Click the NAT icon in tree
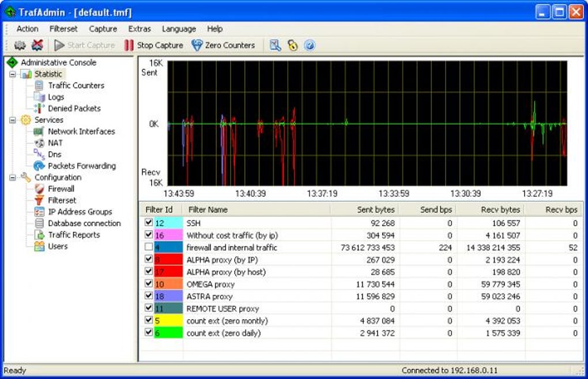Image resolution: width=588 pixels, height=379 pixels. point(39,143)
